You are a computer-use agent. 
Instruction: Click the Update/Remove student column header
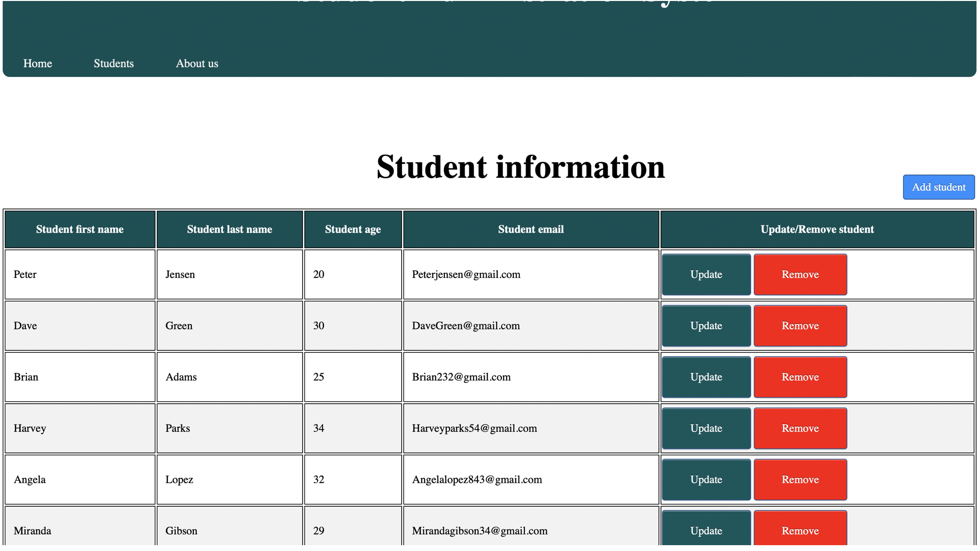tap(817, 229)
